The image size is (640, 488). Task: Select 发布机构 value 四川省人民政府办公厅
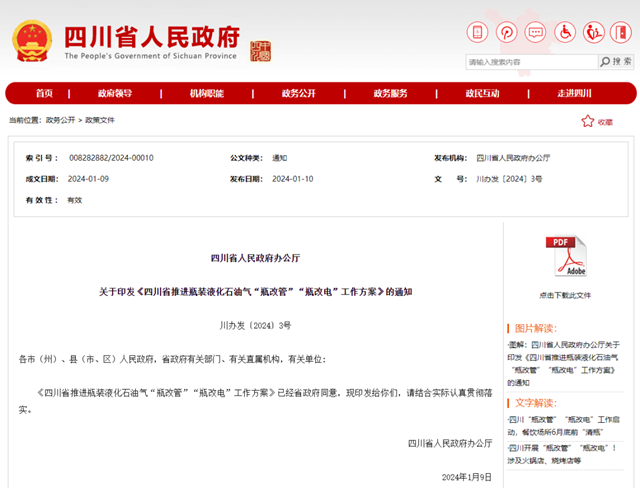pyautogui.click(x=513, y=158)
